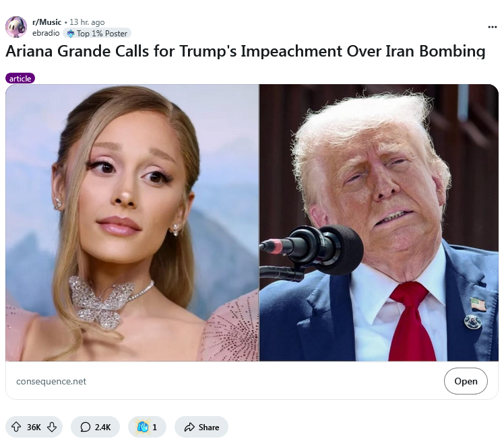
Task: Click the Ariana Grande photo thumbnail
Action: [x=132, y=223]
